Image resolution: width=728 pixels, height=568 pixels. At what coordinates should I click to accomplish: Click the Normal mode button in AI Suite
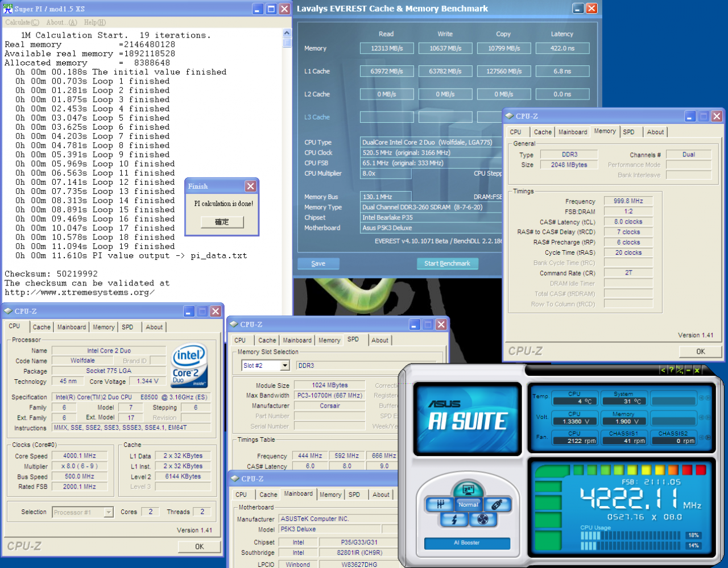coord(469,504)
